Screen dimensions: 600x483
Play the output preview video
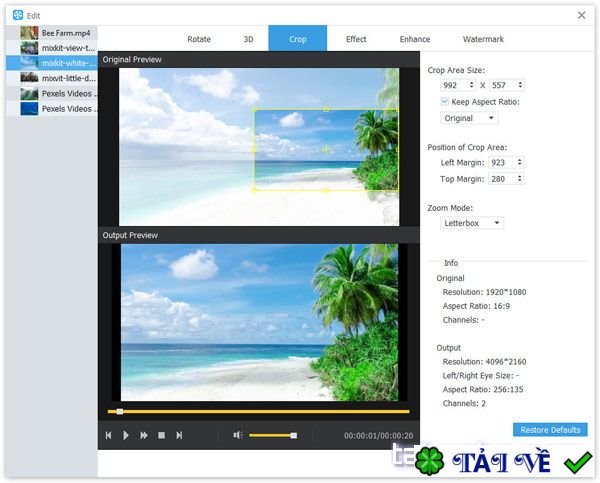[x=126, y=435]
